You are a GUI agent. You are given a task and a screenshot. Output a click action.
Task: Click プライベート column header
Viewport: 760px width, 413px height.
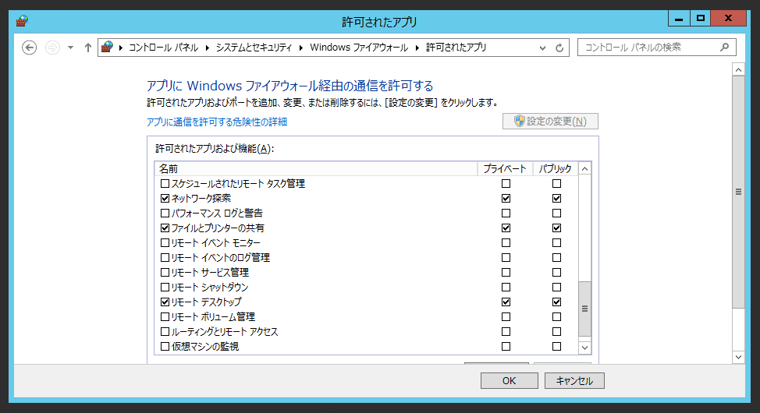pos(505,168)
